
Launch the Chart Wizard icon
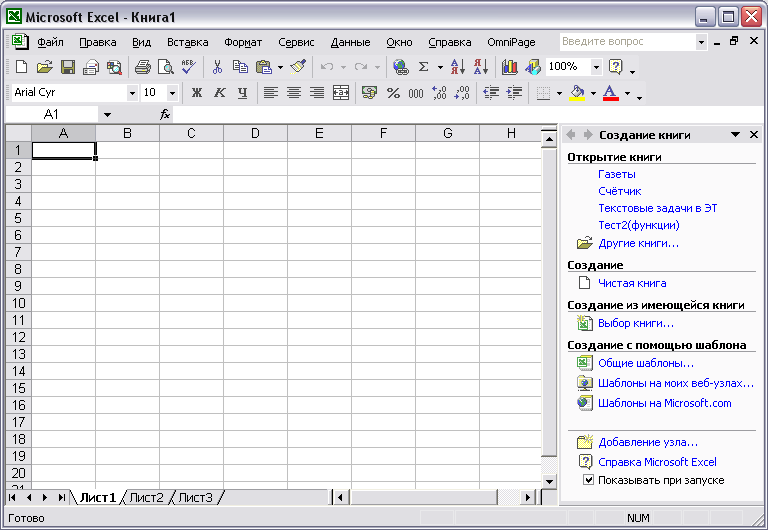click(x=509, y=67)
